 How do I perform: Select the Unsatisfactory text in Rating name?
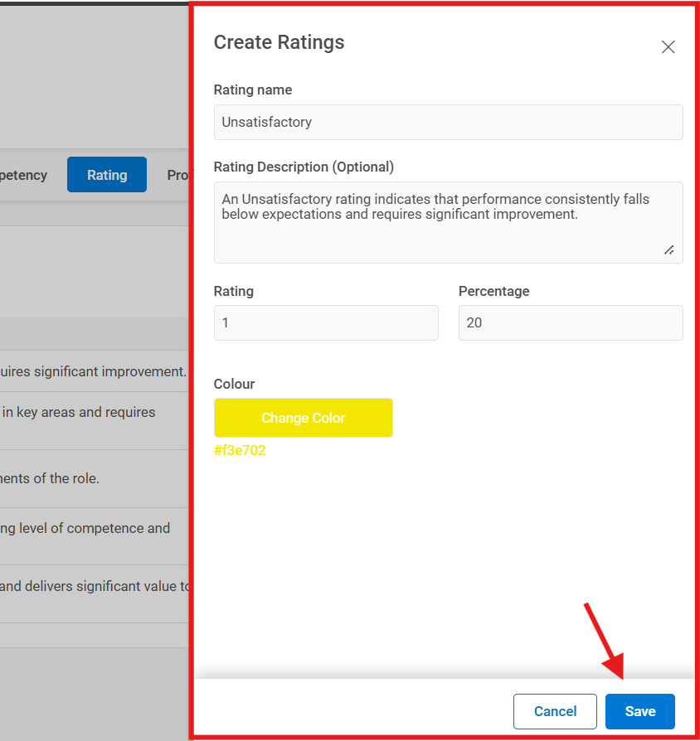[264, 122]
